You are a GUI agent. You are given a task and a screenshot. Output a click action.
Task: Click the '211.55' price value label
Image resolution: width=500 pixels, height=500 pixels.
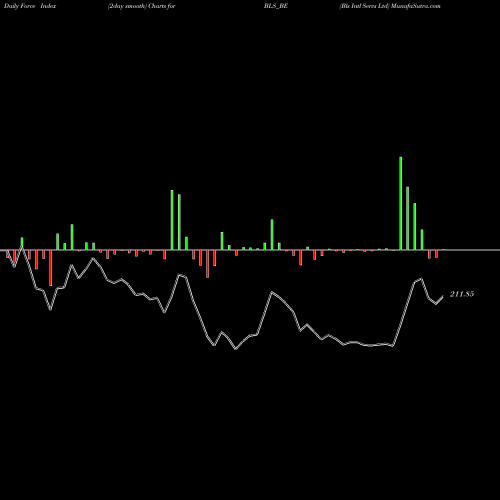[462, 294]
